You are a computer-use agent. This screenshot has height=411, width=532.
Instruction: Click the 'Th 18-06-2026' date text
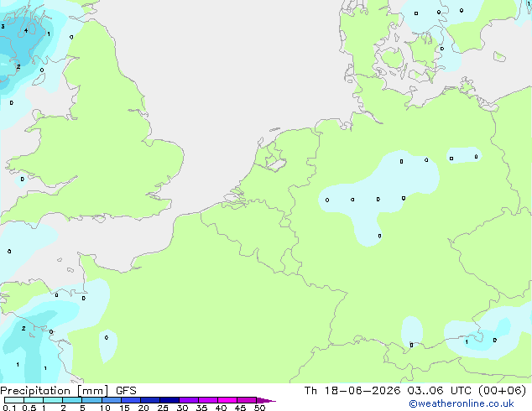[352, 391]
